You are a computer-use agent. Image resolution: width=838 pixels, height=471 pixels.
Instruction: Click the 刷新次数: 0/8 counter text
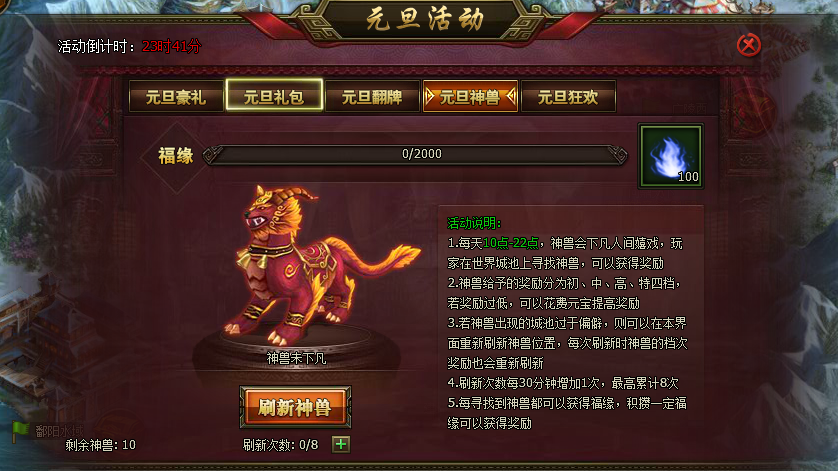[280, 445]
